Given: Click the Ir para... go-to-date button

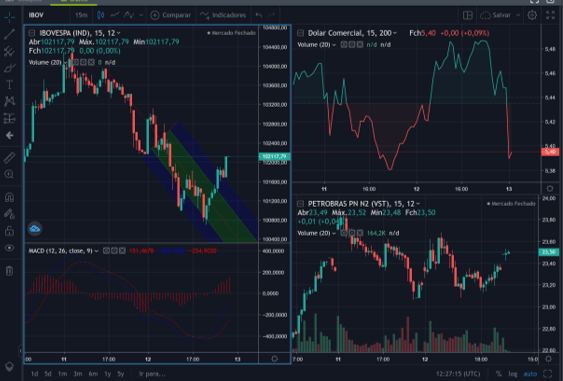Looking at the screenshot, I should pos(152,374).
